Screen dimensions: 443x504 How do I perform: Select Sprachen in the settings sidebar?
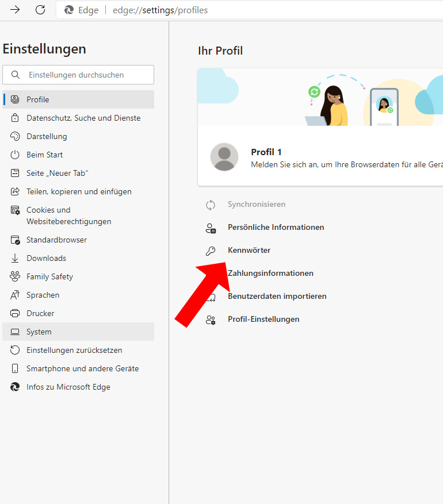click(x=43, y=295)
